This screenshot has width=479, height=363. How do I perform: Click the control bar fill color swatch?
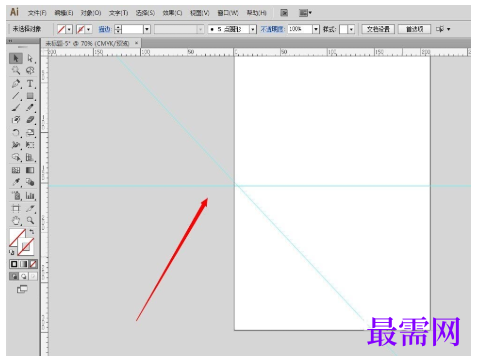(x=61, y=29)
